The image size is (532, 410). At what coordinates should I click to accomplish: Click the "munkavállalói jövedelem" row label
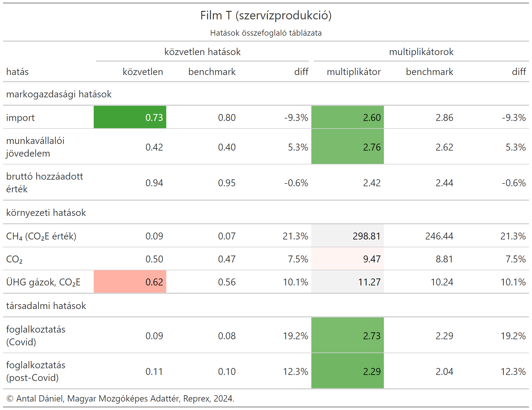tap(35, 147)
